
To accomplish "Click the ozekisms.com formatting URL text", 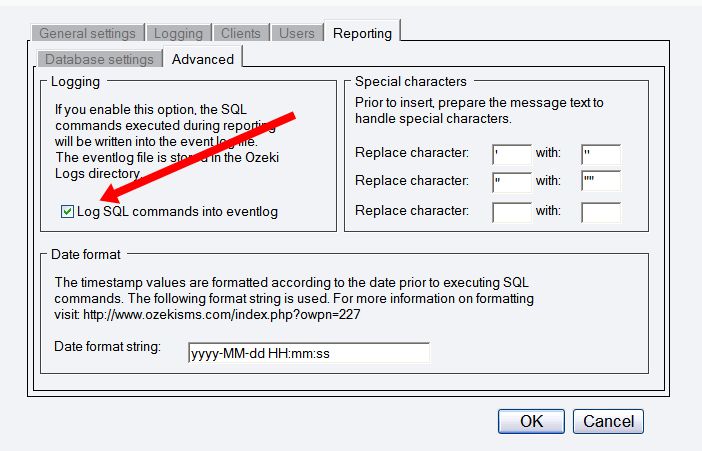I will (222, 314).
